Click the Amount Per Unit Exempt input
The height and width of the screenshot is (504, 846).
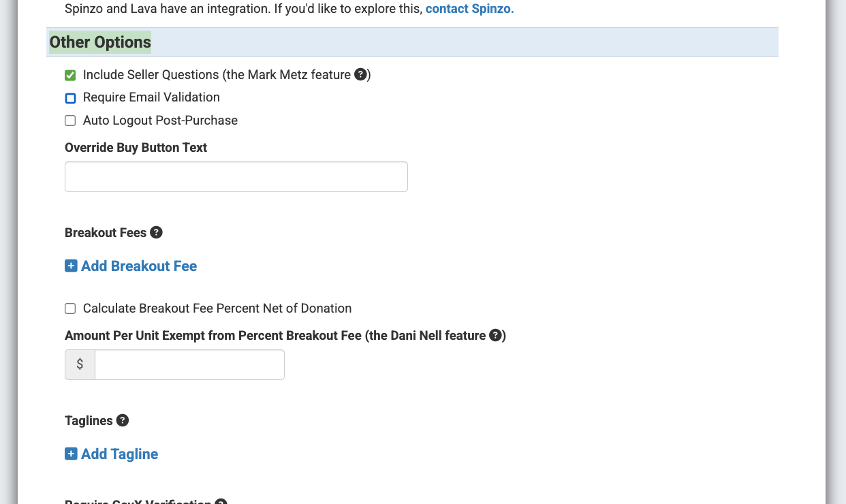pos(189,364)
